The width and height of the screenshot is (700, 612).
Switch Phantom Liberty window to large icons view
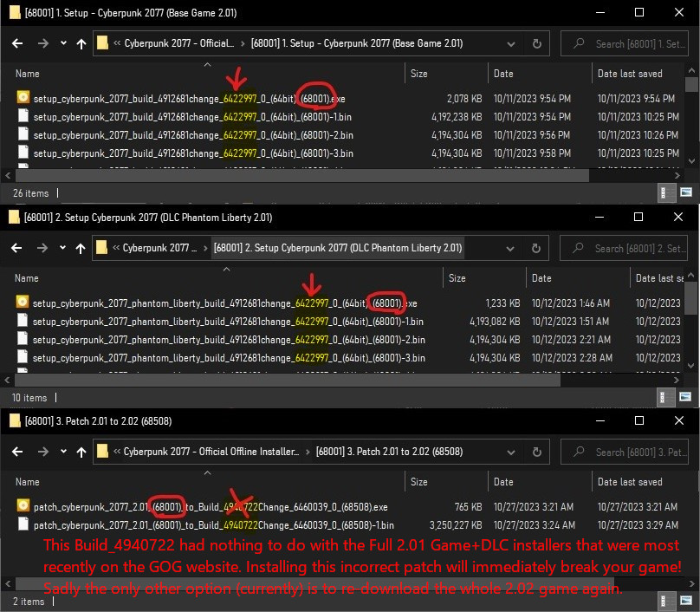(685, 397)
